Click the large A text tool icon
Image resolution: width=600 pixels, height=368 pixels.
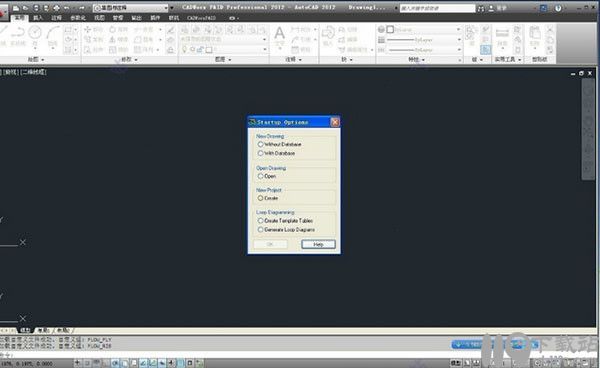280,34
